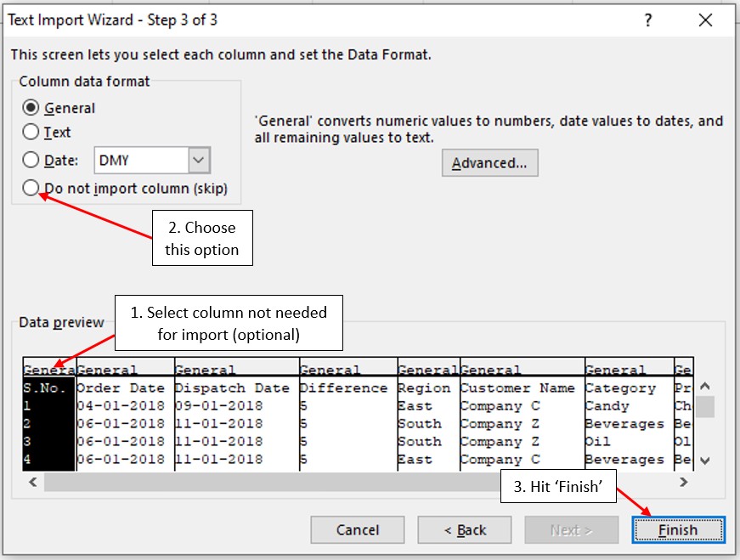Enable 'Do not import column (skip)' option
This screenshot has height=560, width=740.
[31, 188]
